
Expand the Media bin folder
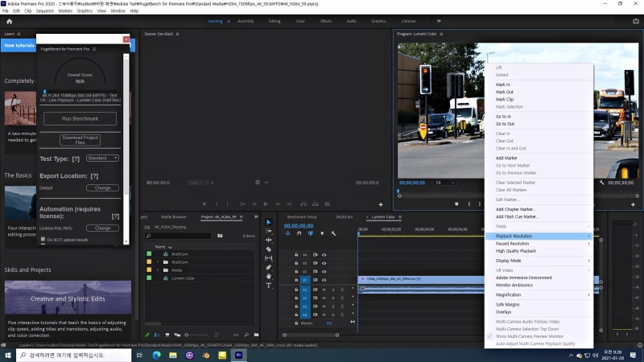[x=158, y=270]
